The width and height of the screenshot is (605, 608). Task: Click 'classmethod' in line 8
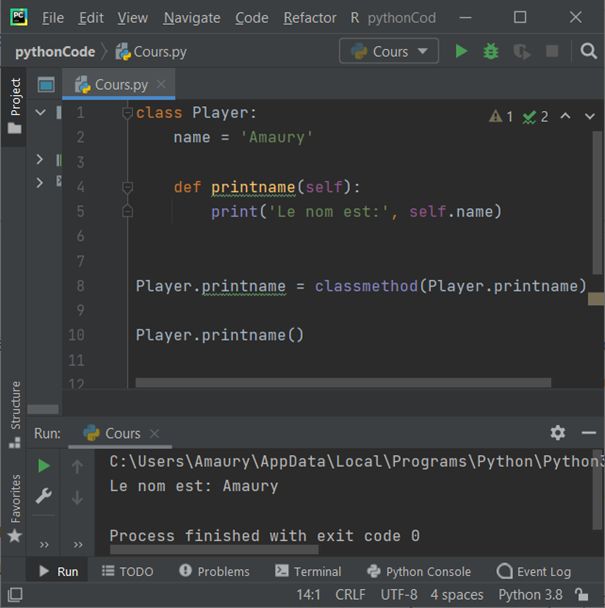point(366,286)
